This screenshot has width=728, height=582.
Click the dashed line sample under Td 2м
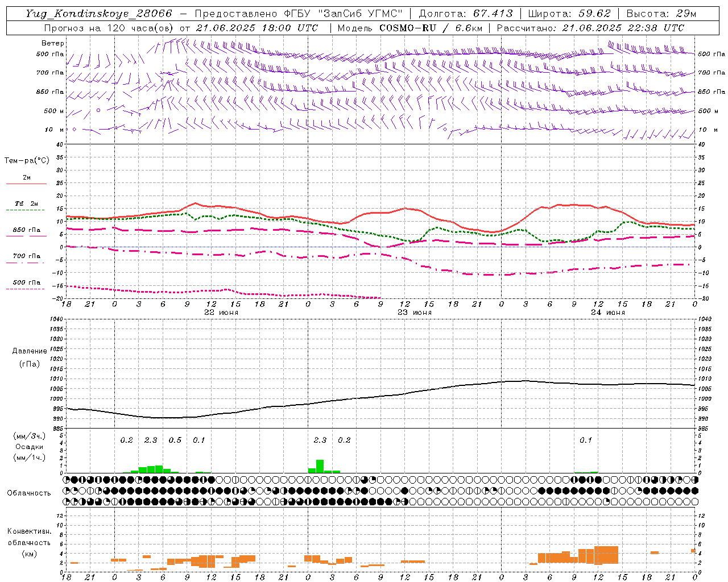click(x=26, y=210)
